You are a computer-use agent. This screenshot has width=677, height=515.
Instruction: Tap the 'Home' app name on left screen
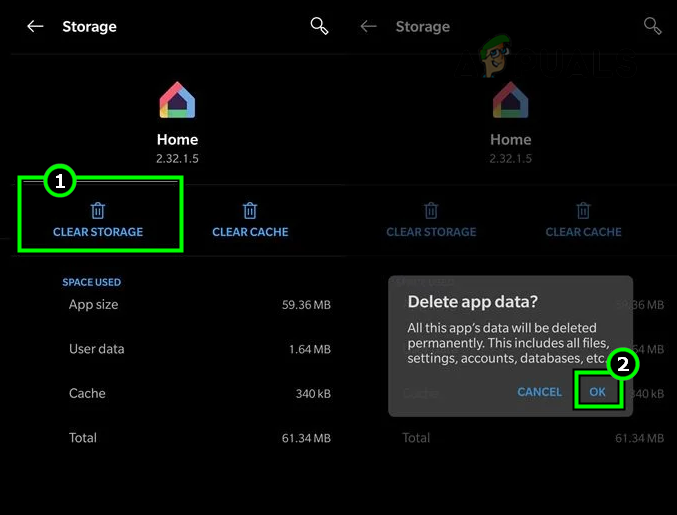177,139
